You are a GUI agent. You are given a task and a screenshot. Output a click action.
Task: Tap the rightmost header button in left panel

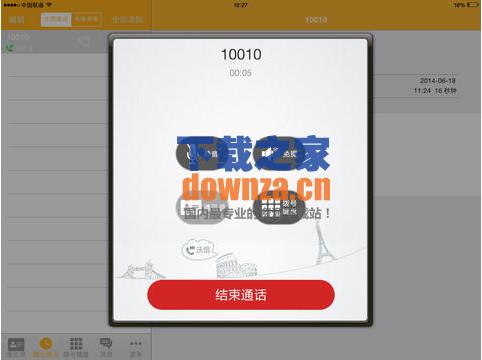(128, 20)
